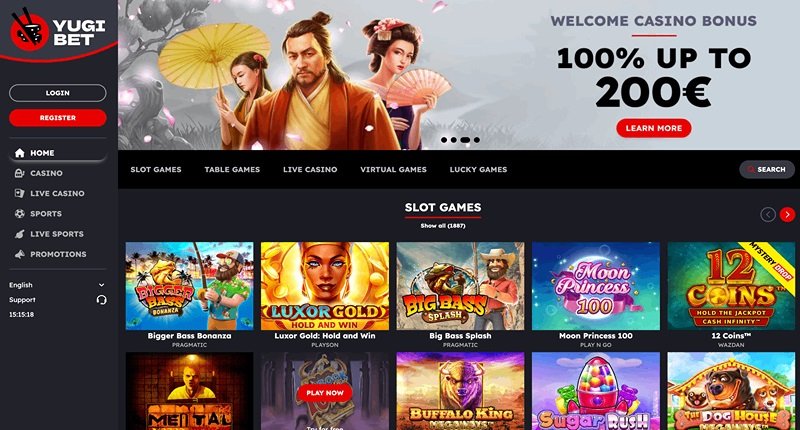800x430 pixels.
Task: Select the last banner carousel dot
Action: (x=477, y=140)
